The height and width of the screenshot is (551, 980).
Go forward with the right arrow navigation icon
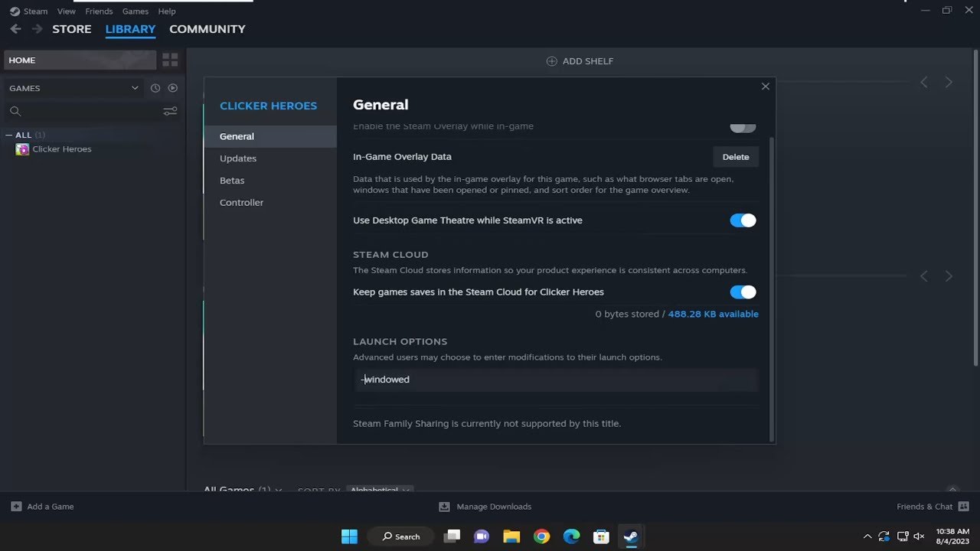pyautogui.click(x=38, y=29)
